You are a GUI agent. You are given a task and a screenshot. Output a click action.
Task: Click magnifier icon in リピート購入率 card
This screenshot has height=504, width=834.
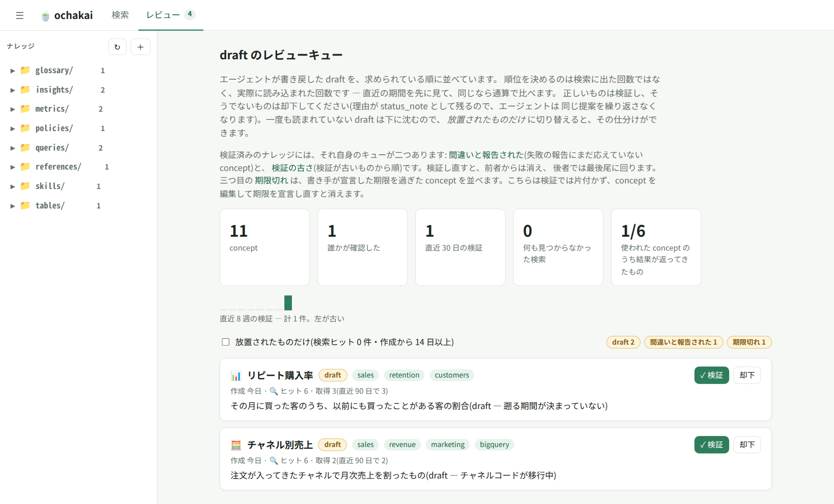pyautogui.click(x=274, y=391)
